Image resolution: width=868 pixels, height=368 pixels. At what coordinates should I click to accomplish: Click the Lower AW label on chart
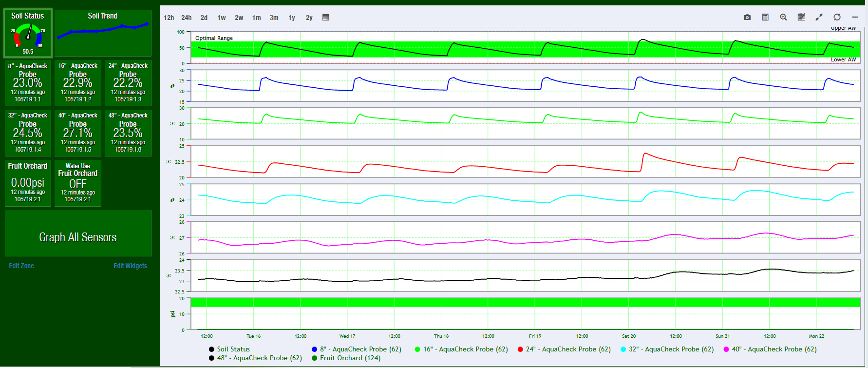pyautogui.click(x=843, y=60)
